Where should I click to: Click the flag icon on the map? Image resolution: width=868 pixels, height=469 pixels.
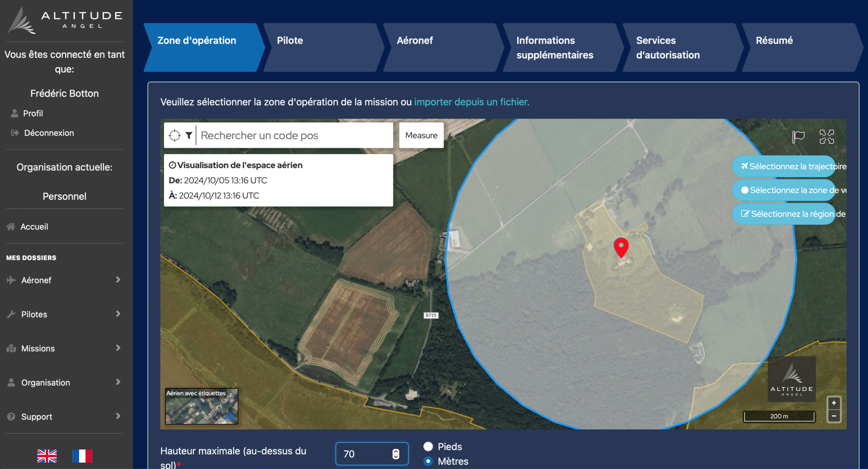click(x=798, y=137)
